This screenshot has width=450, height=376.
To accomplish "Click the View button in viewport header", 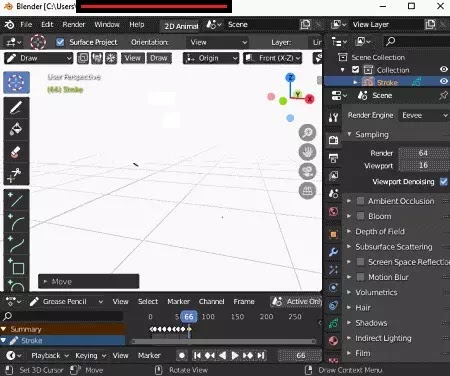I will tap(133, 58).
